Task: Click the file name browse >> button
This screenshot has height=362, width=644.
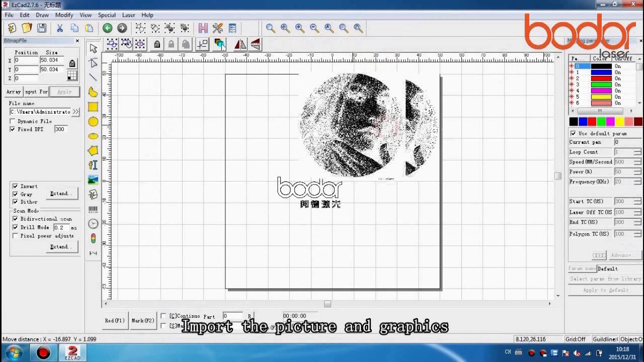Action: [75, 112]
